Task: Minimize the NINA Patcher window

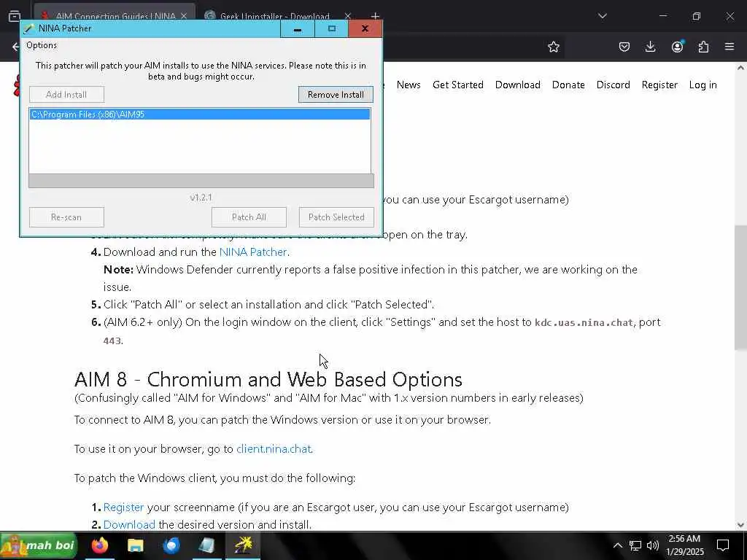Action: coord(298,28)
